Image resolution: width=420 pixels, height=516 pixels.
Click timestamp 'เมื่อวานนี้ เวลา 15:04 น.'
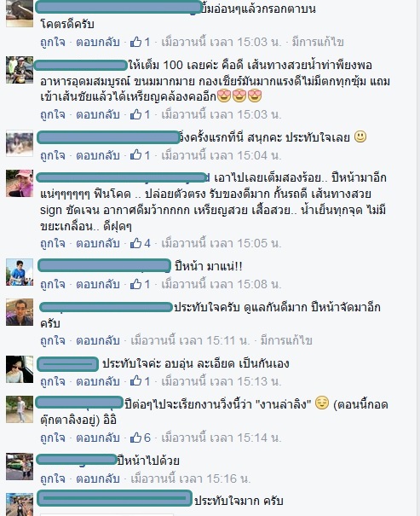(x=222, y=155)
